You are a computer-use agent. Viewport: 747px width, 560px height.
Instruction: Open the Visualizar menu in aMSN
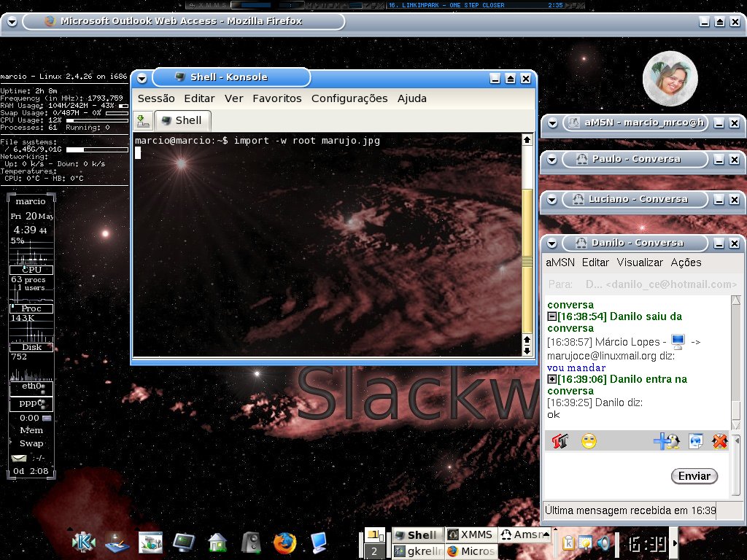point(639,262)
